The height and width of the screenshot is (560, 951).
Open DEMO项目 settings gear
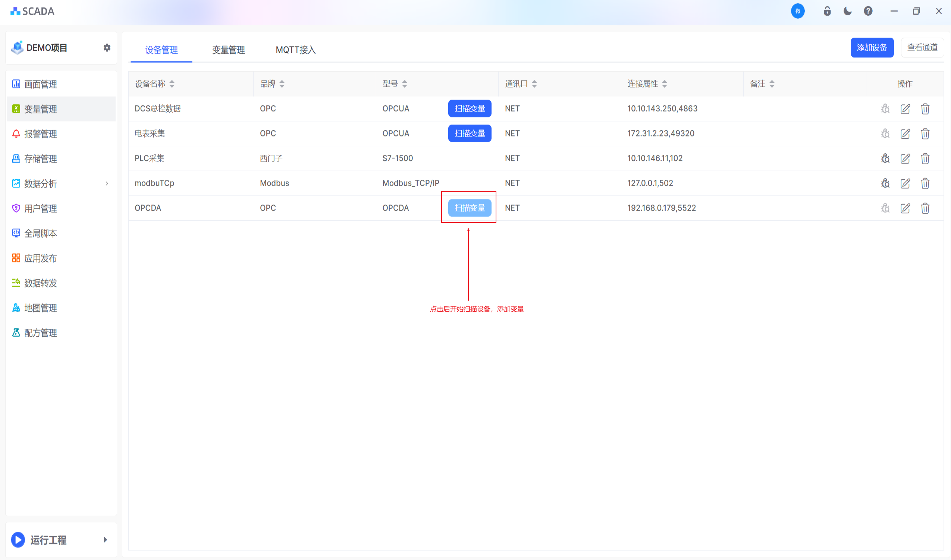[107, 48]
